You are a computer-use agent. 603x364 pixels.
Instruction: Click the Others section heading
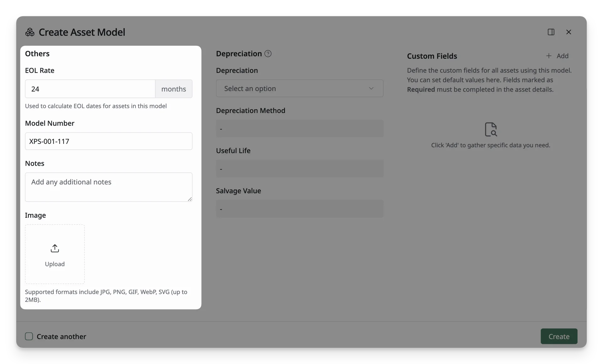tap(37, 54)
